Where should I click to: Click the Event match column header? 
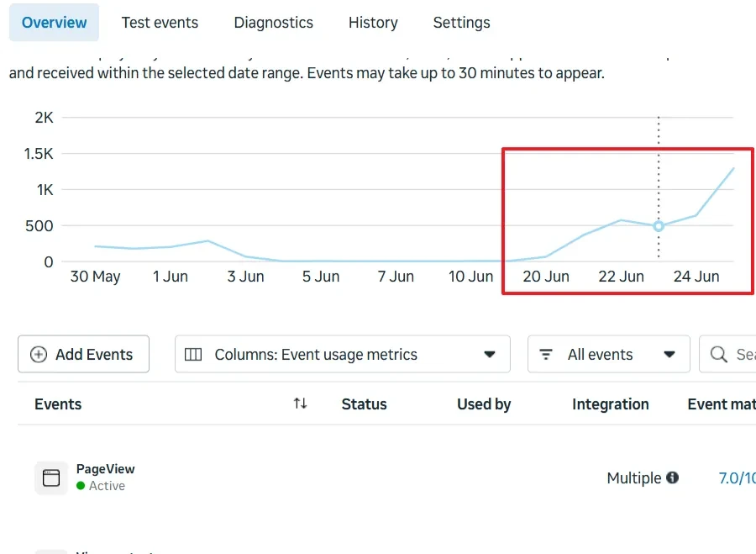722,404
